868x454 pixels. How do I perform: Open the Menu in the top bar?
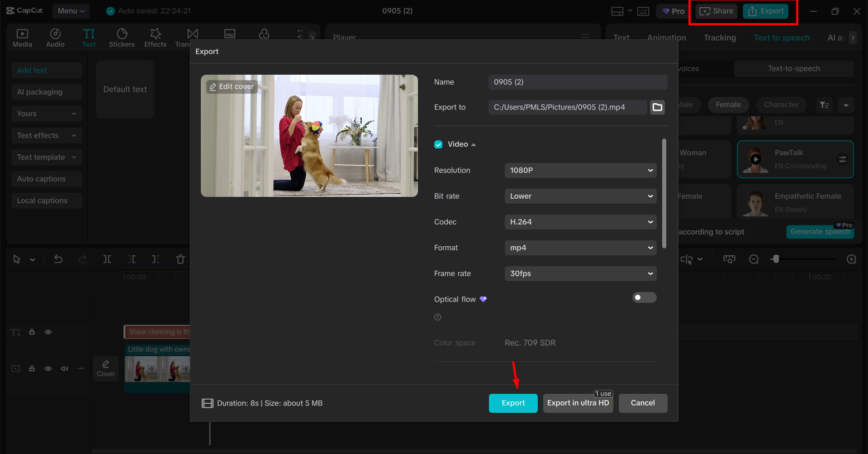(71, 11)
